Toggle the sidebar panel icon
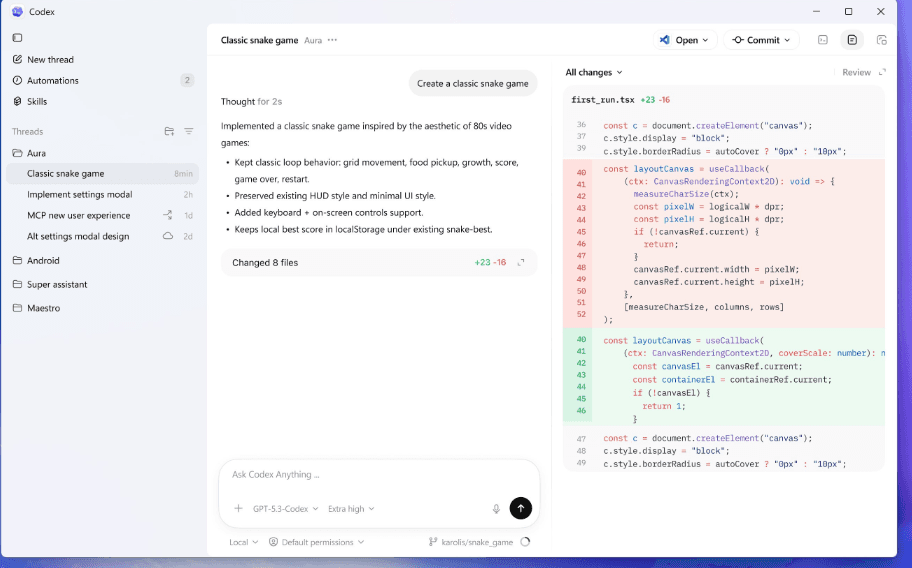 point(17,38)
